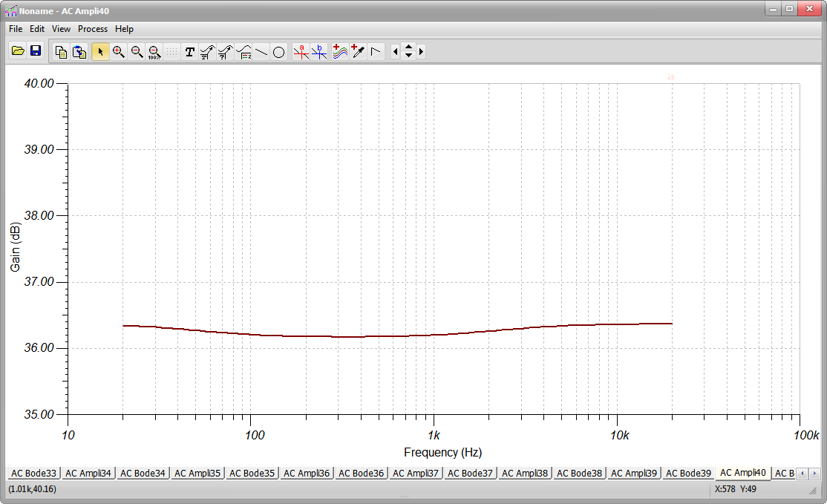
Task: Switch to the AC Ampli35 tab
Action: coord(197,473)
